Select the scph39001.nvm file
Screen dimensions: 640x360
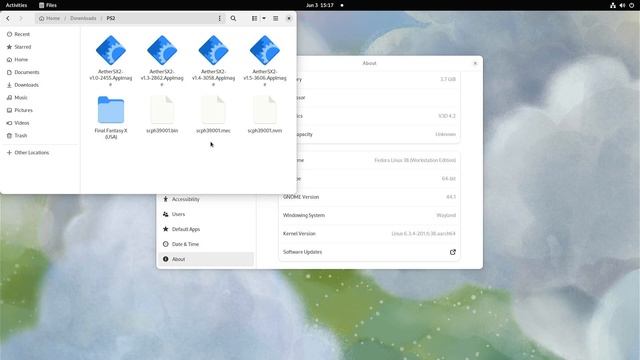pyautogui.click(x=265, y=115)
